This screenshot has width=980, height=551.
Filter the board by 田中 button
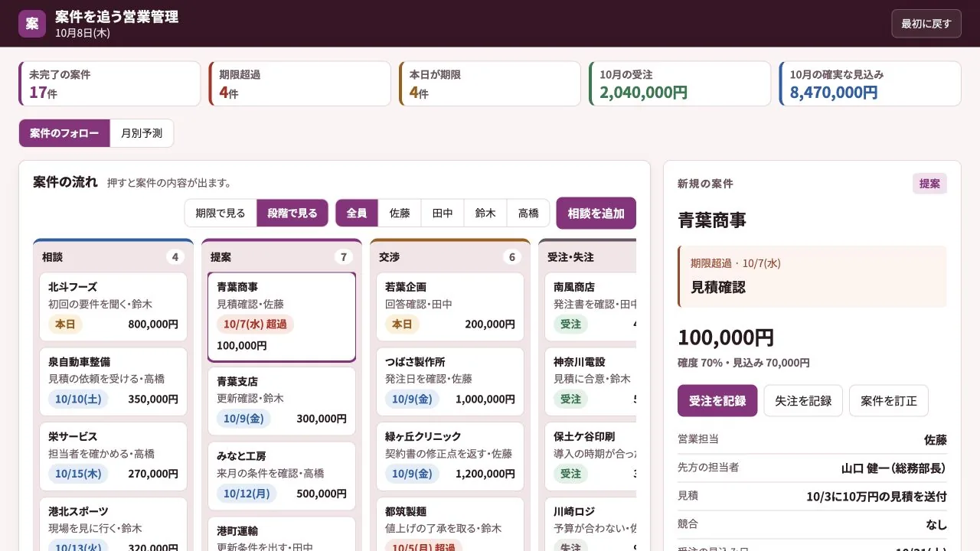443,214
